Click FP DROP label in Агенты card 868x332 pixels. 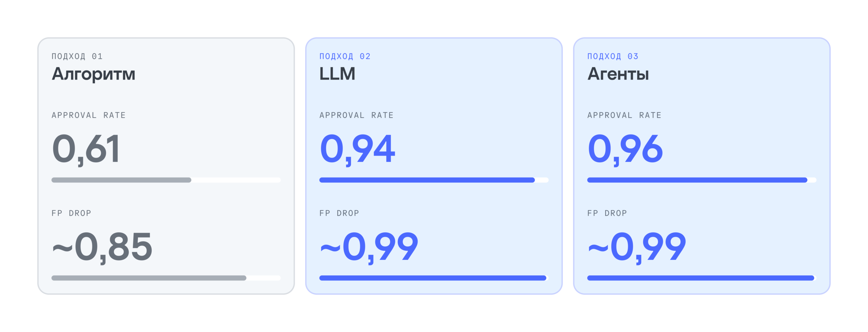point(607,213)
